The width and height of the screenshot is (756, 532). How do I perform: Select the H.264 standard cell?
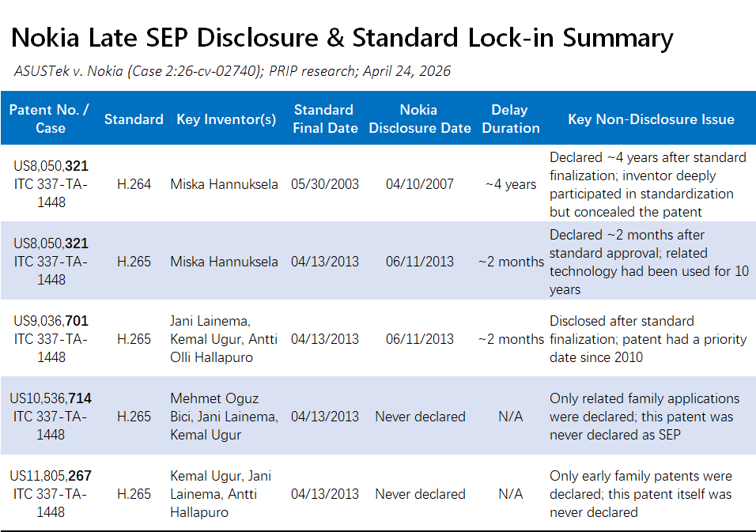[x=134, y=184]
